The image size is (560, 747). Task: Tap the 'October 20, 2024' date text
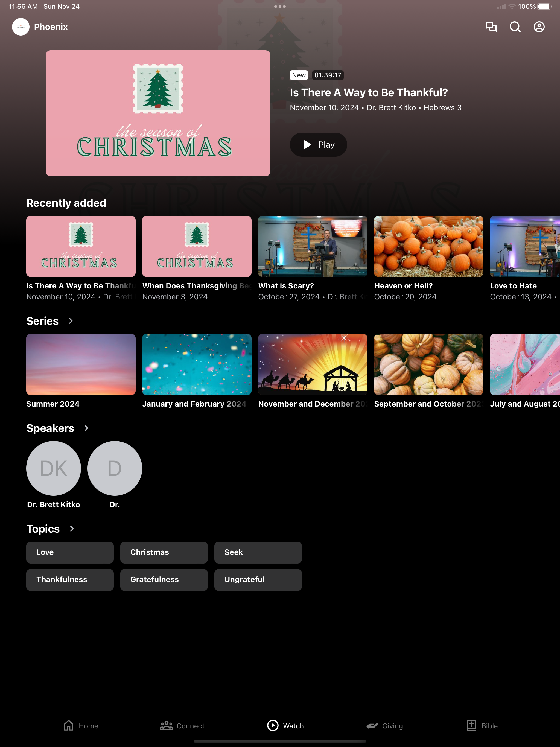click(x=405, y=297)
